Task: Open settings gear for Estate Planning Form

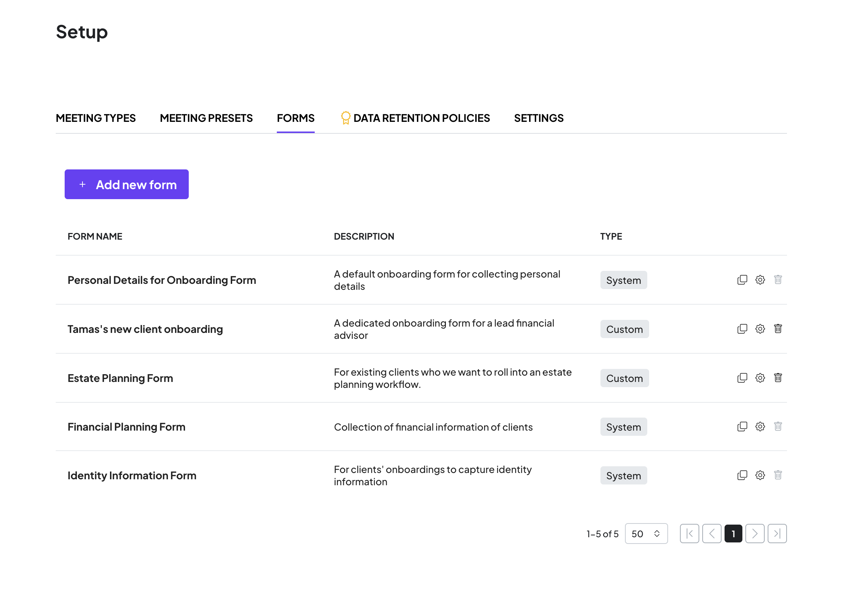Action: 760,378
